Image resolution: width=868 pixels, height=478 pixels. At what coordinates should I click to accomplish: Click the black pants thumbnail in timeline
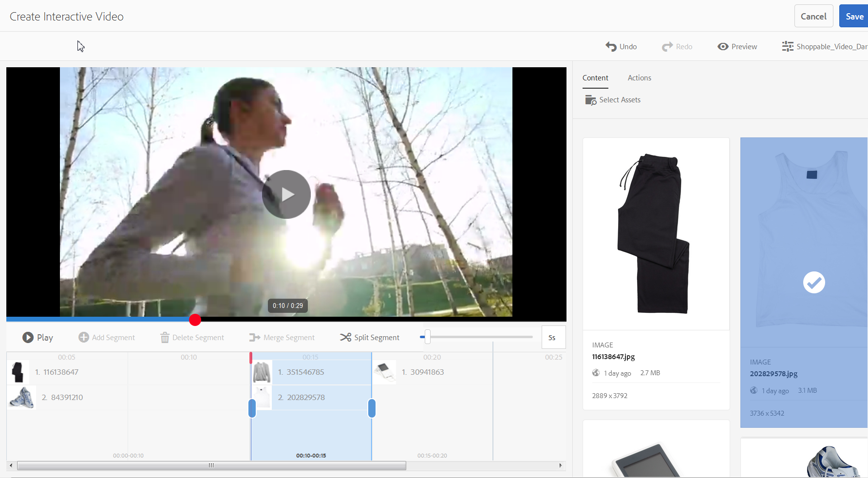tap(18, 372)
